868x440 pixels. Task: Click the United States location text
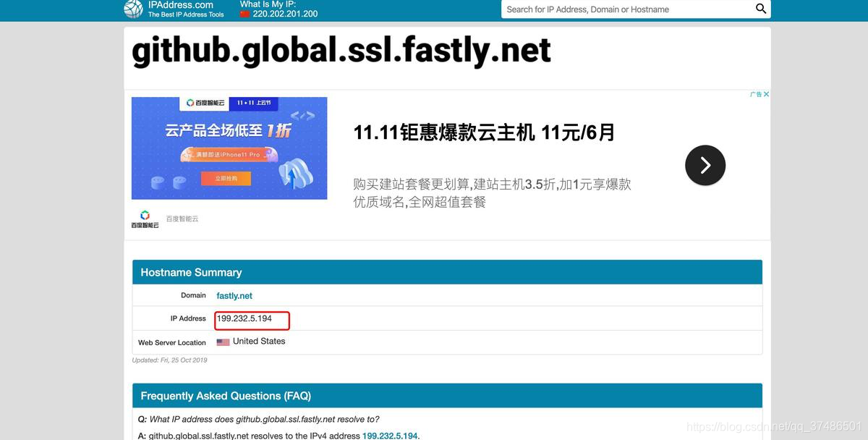(x=259, y=342)
